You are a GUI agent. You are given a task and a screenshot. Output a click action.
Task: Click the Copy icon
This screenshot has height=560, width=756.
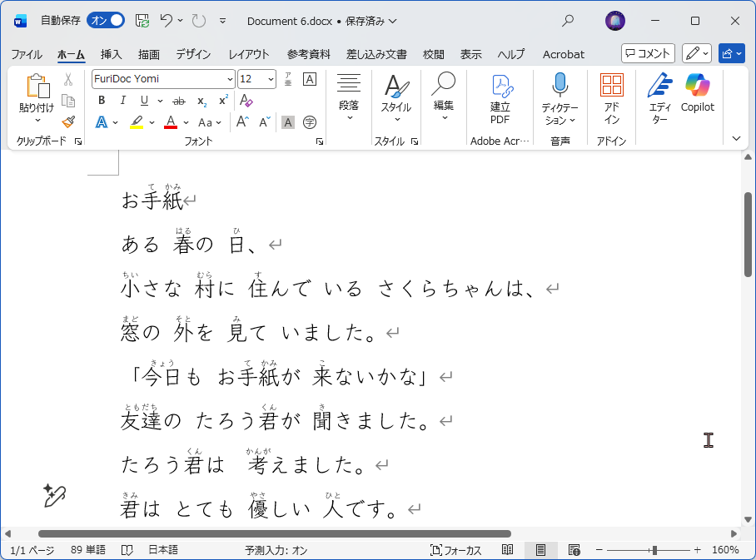click(x=68, y=101)
